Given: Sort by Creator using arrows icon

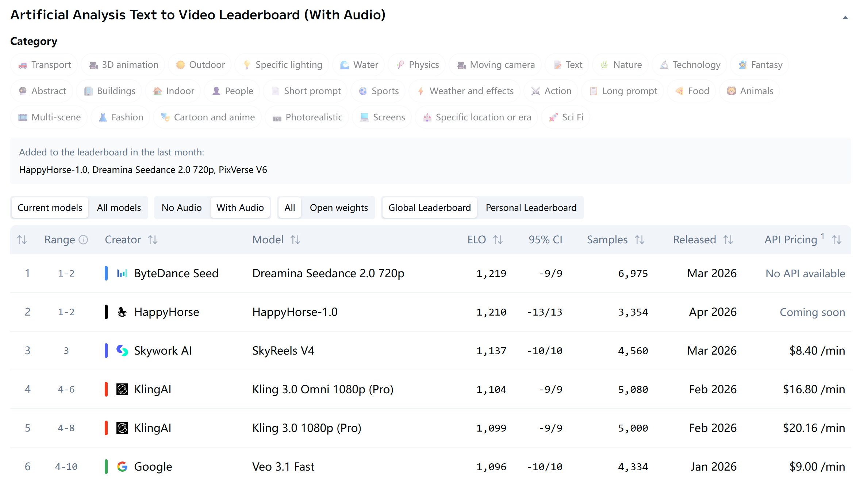Looking at the screenshot, I should point(153,240).
